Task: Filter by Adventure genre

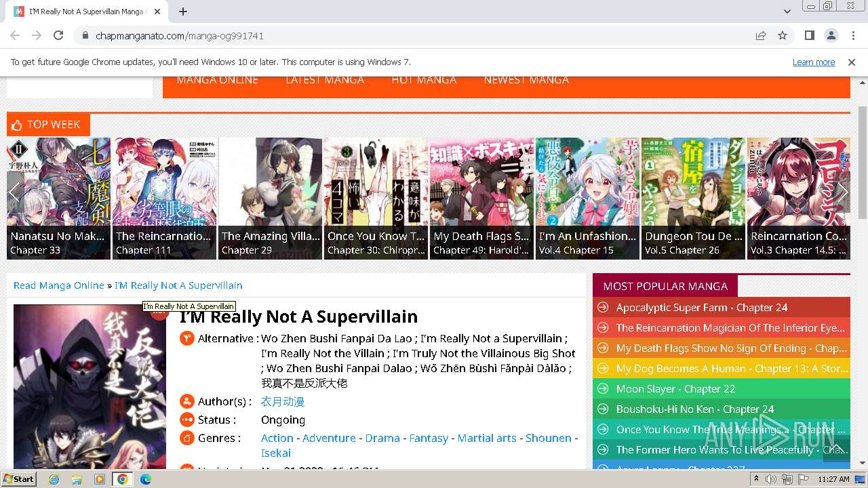Action: click(x=329, y=439)
